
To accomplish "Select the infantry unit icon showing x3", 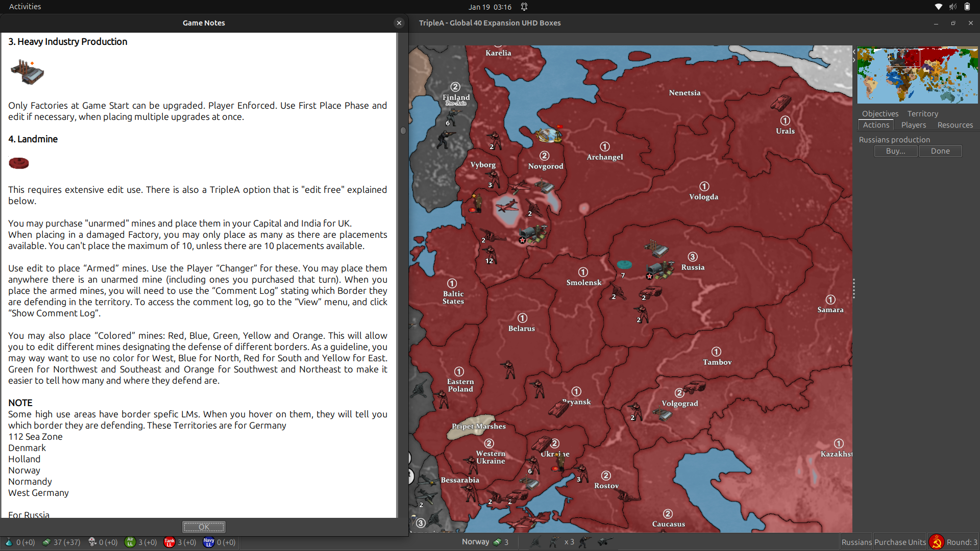I will pos(554,542).
